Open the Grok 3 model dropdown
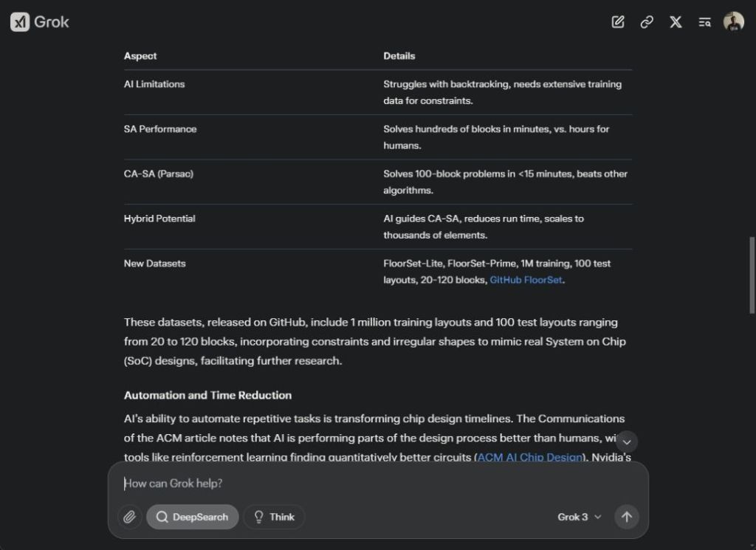 click(579, 517)
